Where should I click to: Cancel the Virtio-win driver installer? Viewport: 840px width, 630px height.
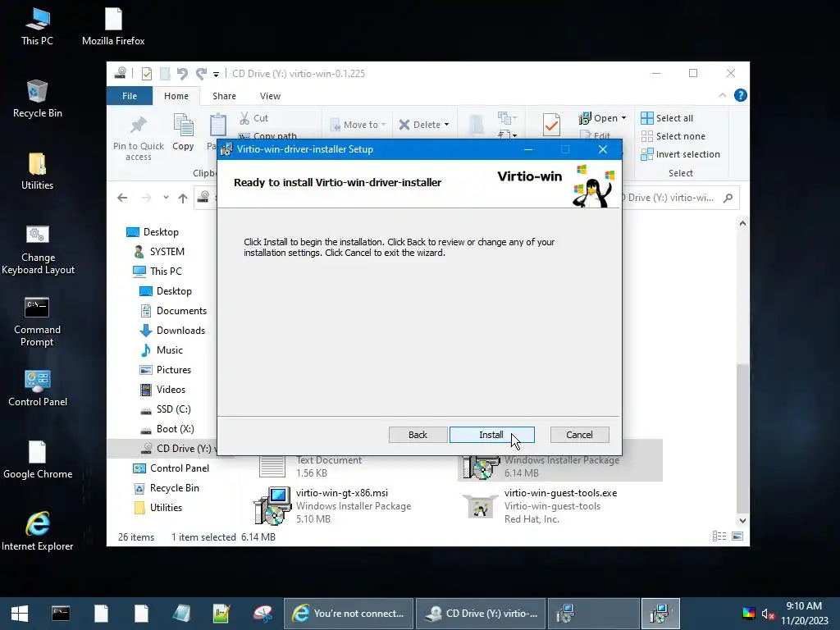[x=579, y=435]
